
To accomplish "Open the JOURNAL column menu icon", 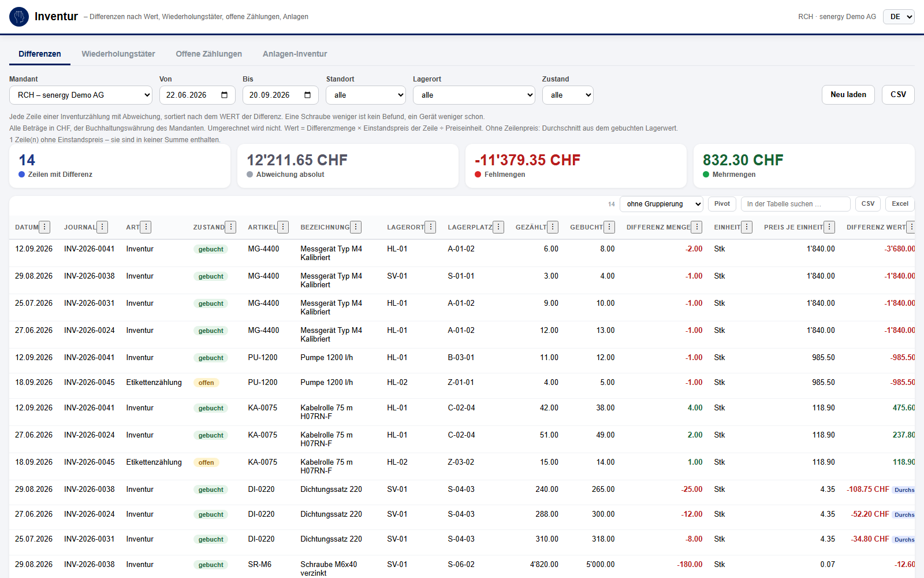I will pos(102,227).
